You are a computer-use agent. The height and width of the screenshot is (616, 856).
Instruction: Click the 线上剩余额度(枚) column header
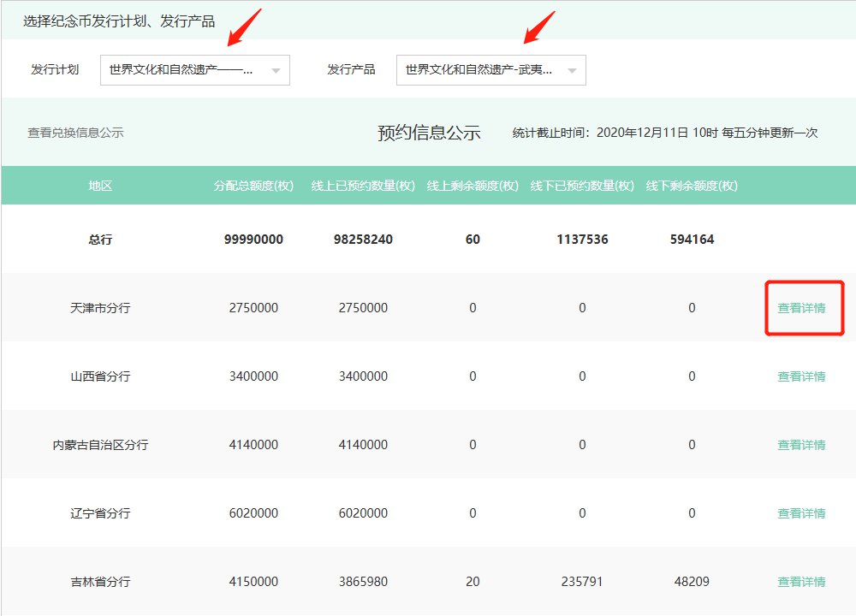(x=473, y=186)
